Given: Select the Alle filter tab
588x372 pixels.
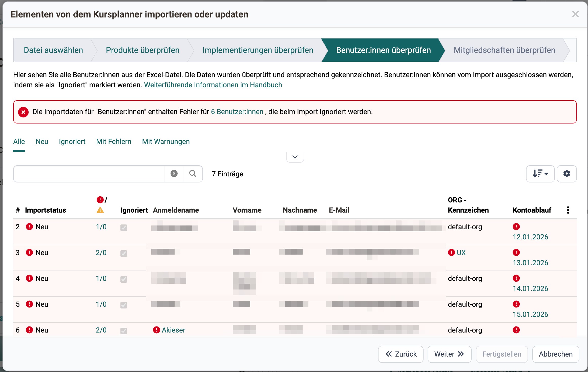Looking at the screenshot, I should pos(19,142).
